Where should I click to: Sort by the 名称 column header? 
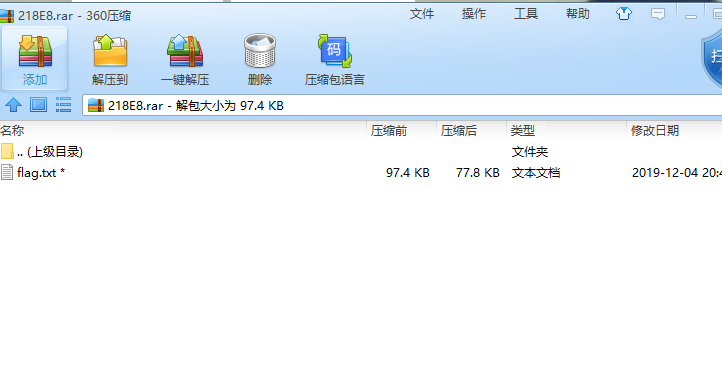click(183, 131)
